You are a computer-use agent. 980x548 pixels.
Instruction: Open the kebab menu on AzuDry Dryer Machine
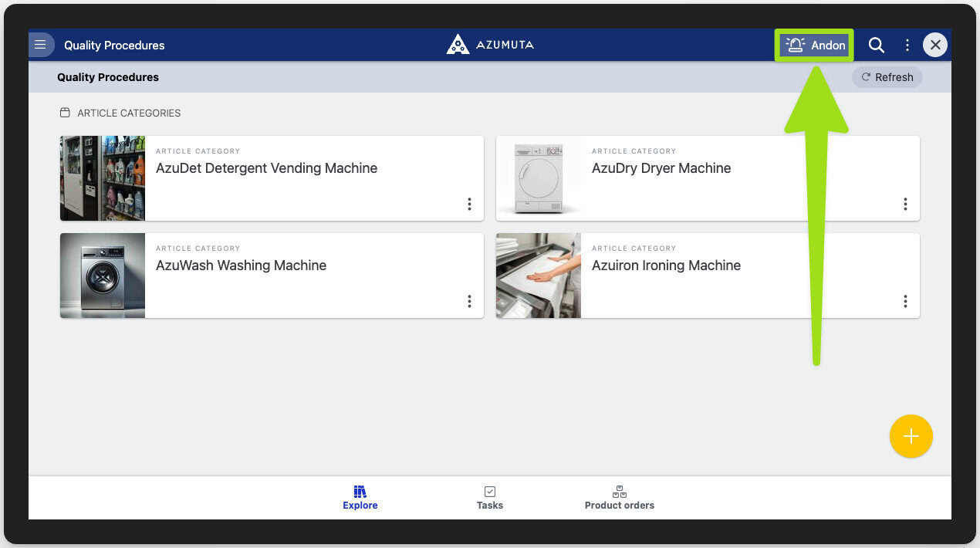[905, 204]
